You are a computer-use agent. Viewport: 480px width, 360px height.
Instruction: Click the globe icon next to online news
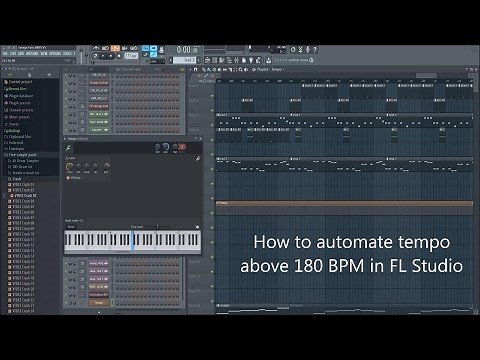click(311, 60)
